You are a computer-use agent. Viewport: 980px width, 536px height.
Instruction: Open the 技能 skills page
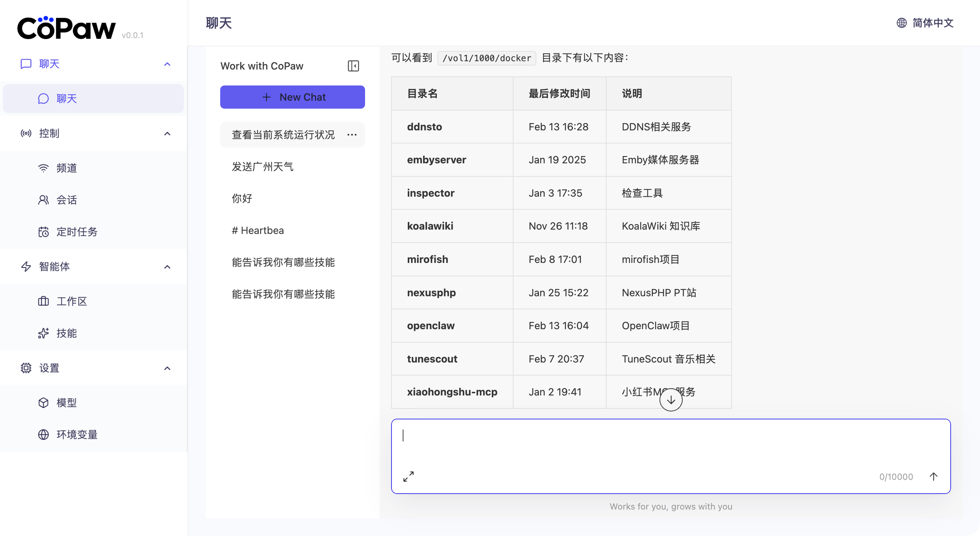66,333
